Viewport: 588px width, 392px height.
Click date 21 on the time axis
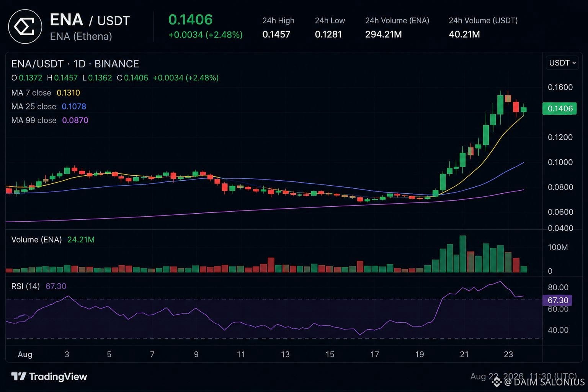[x=464, y=354]
